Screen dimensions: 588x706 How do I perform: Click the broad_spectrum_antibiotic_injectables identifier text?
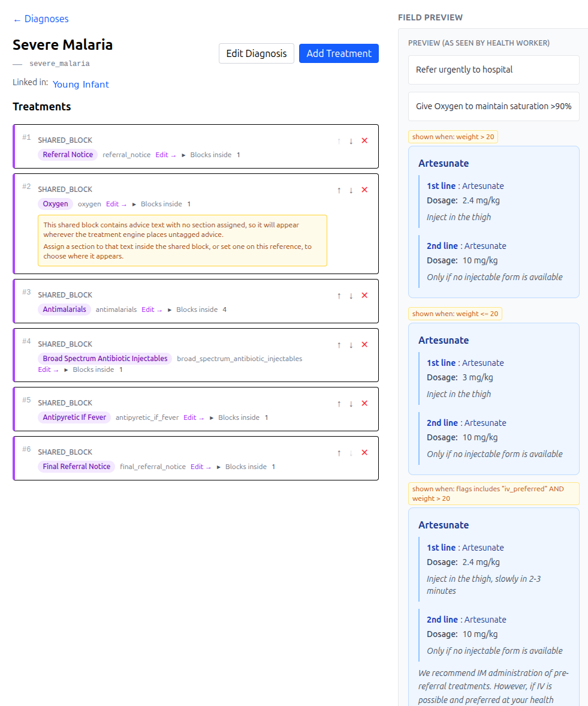(x=239, y=359)
